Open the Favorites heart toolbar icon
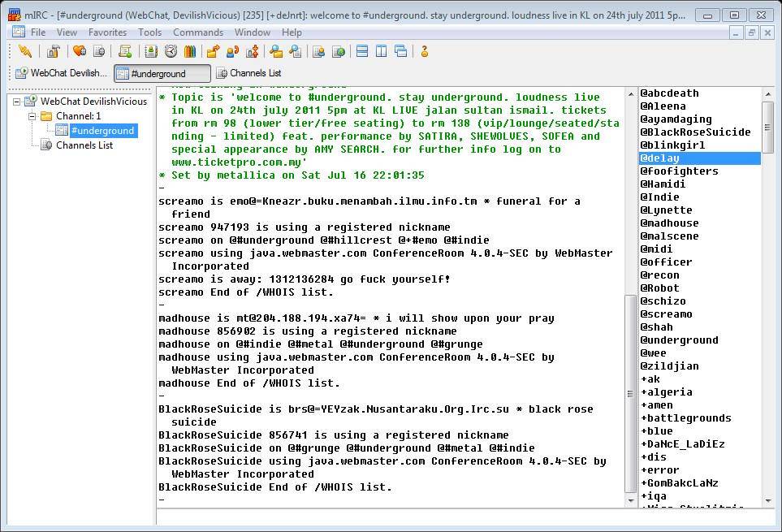Viewport: 782px width, 532px height. tap(80, 51)
